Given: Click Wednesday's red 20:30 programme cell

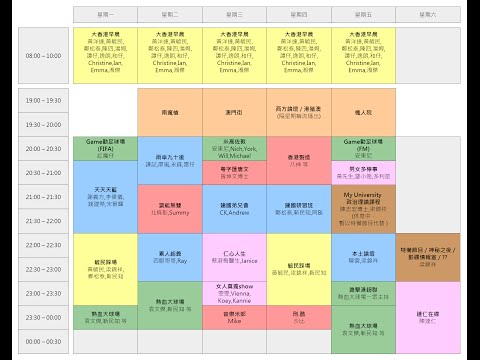Looking at the screenshot, I should point(234,173).
